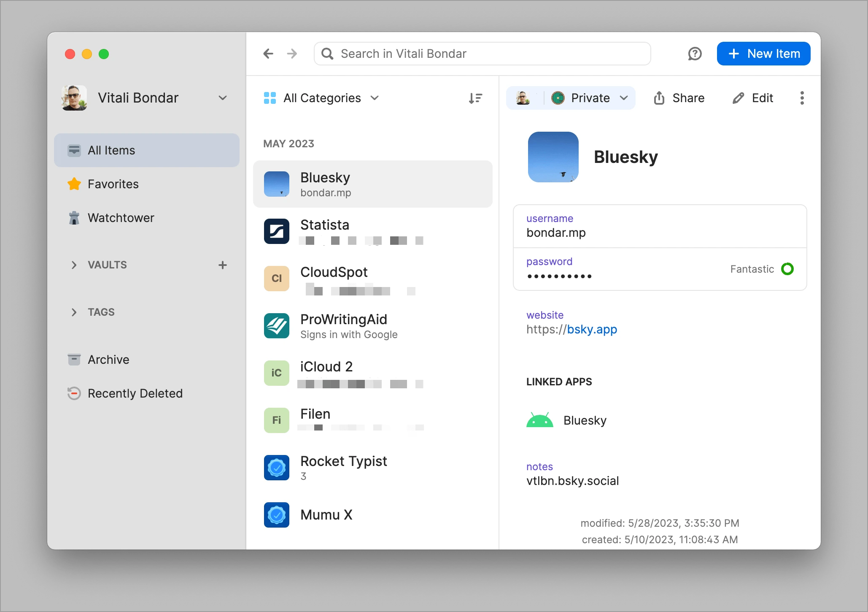Click the Android linked app icon
This screenshot has height=612, width=868.
(x=539, y=420)
